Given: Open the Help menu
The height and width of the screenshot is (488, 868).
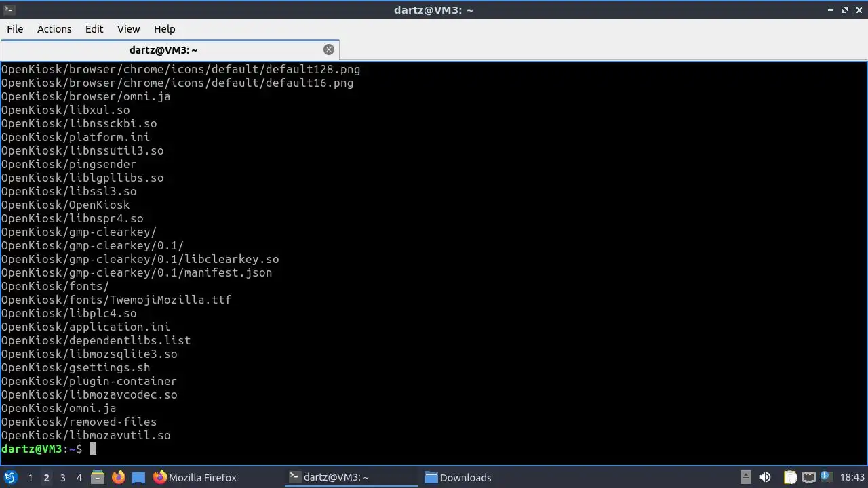Looking at the screenshot, I should (164, 29).
